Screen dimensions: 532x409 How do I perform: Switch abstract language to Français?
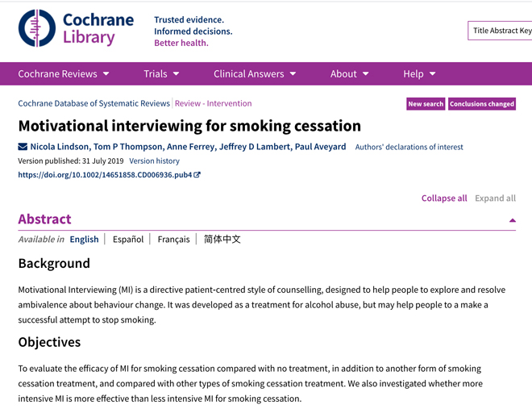tap(174, 240)
